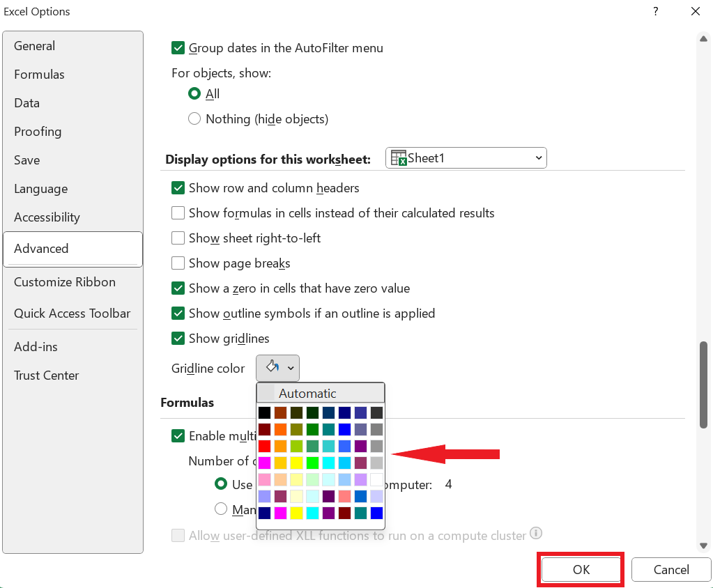
Task: Pick the black color swatch
Action: [x=264, y=413]
